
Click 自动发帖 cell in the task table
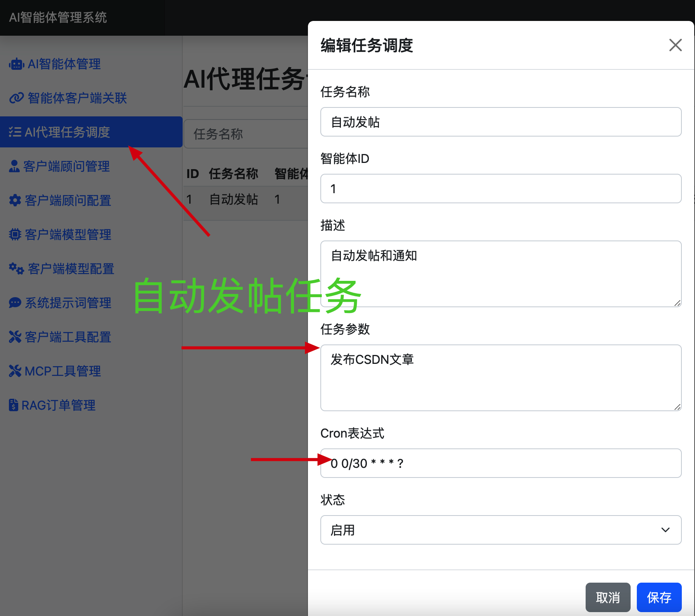233,199
